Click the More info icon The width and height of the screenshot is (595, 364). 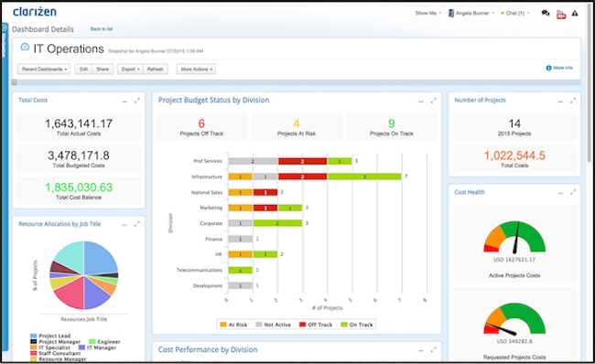[x=548, y=68]
